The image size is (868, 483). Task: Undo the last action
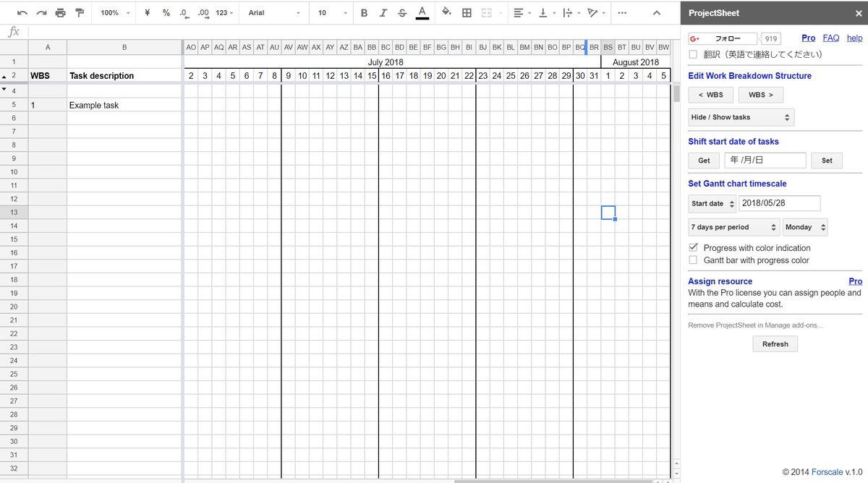(x=22, y=13)
